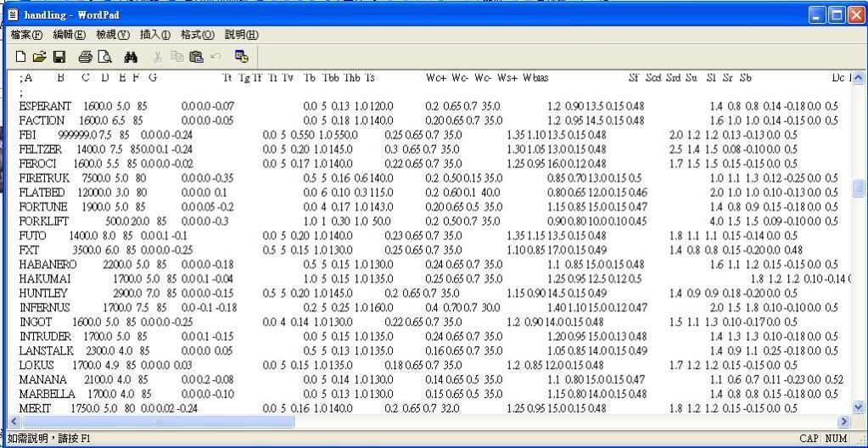Click the New document icon

(x=19, y=56)
